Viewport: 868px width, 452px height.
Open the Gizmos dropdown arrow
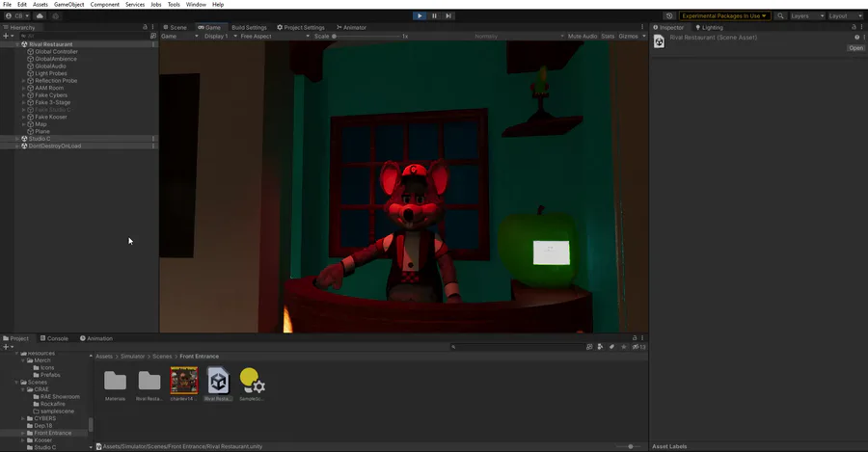click(x=644, y=36)
